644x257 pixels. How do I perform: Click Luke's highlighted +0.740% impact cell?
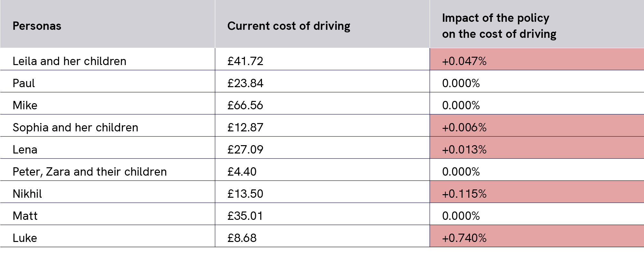(464, 238)
